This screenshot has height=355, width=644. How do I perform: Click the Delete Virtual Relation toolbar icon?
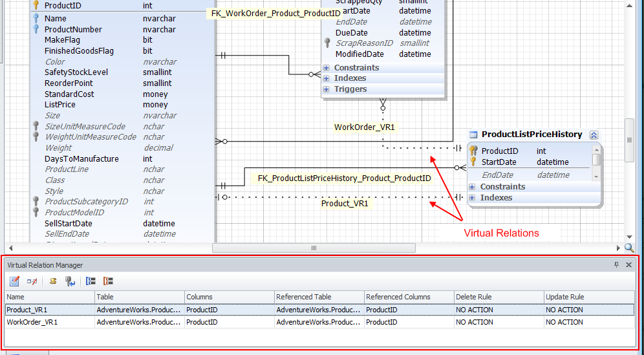point(32,281)
